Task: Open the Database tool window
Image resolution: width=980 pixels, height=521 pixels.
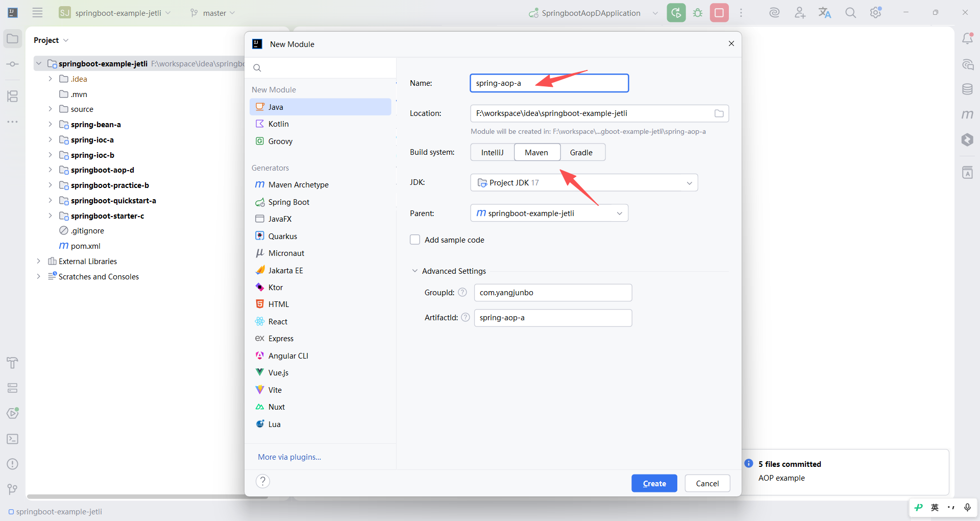Action: (967, 89)
